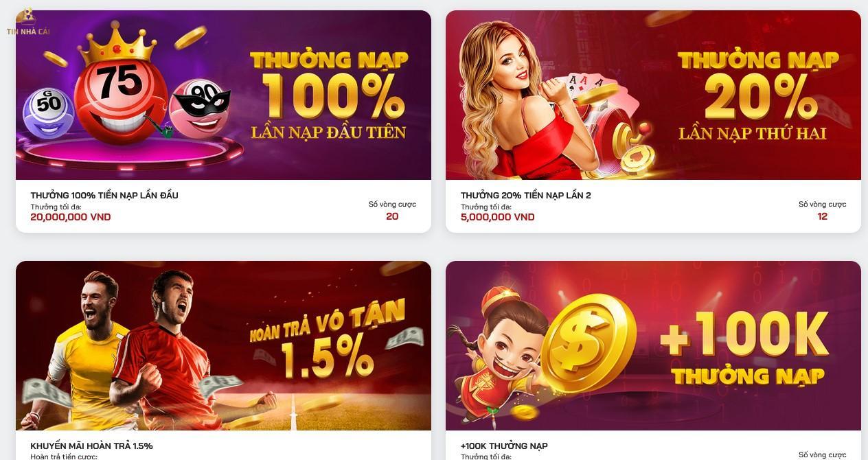
Task: Open Thưởng 100% Tiền Nạp Lần Đầu title
Action: [104, 195]
